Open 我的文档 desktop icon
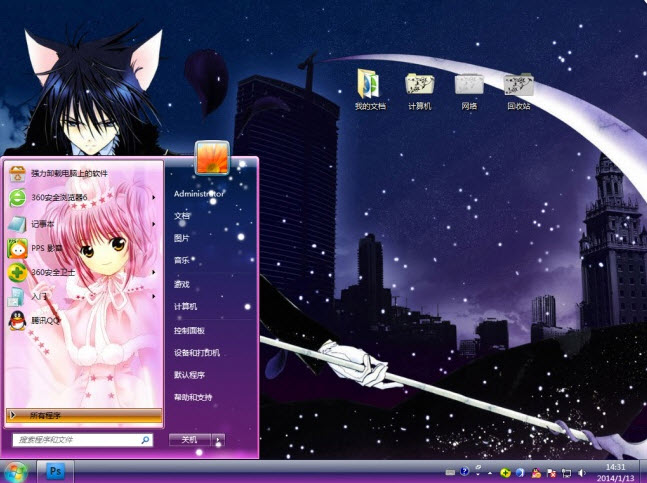This screenshot has width=647, height=483. (370, 90)
